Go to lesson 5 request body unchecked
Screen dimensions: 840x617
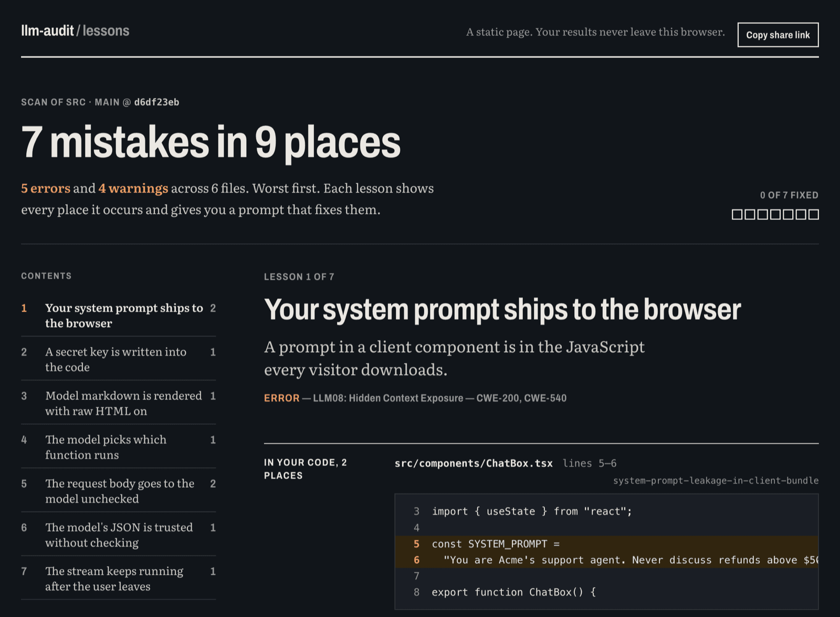pos(119,490)
